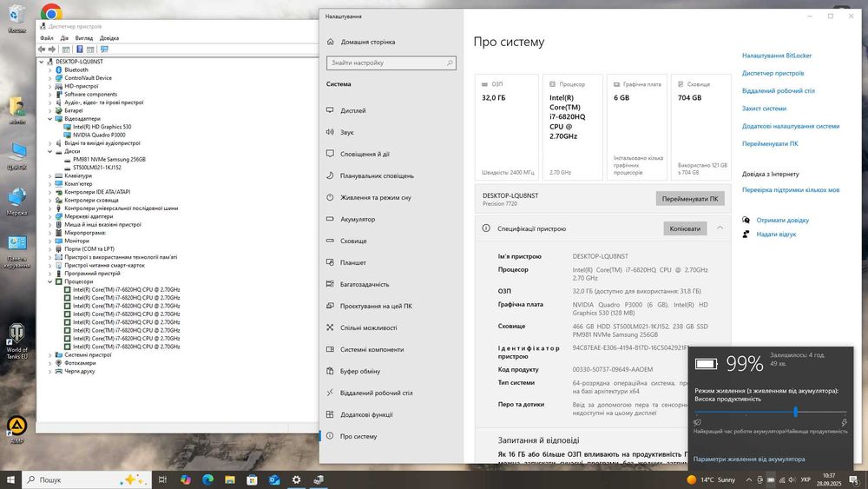Image resolution: width=868 pixels, height=489 pixels.
Task: Collapse the Процесори node
Action: click(49, 281)
